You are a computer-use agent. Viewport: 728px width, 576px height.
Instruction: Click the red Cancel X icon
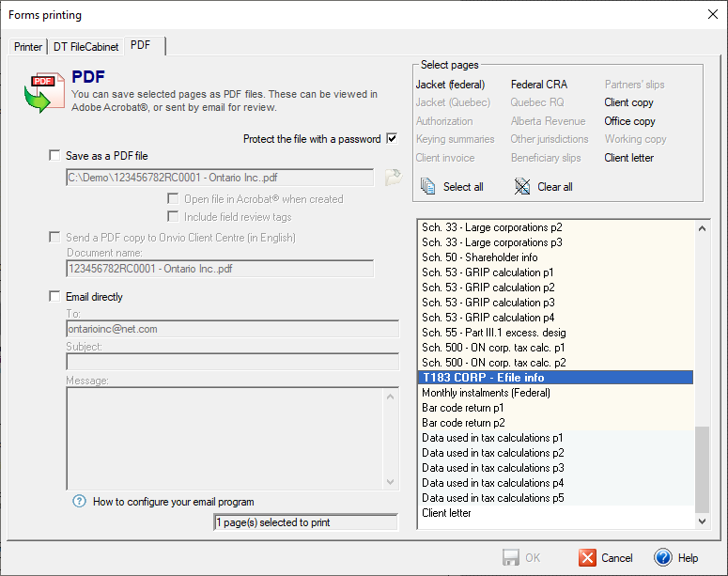coord(588,557)
